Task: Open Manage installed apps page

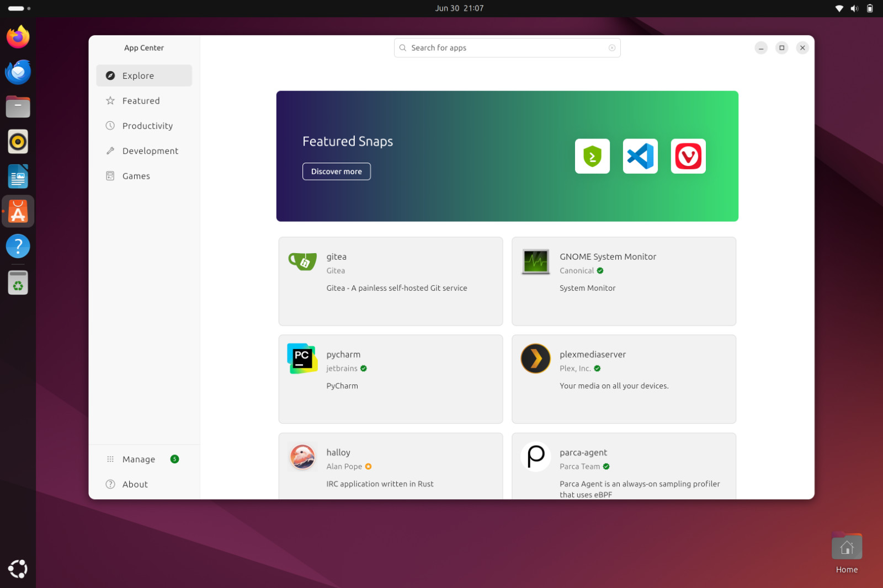Action: point(144,459)
